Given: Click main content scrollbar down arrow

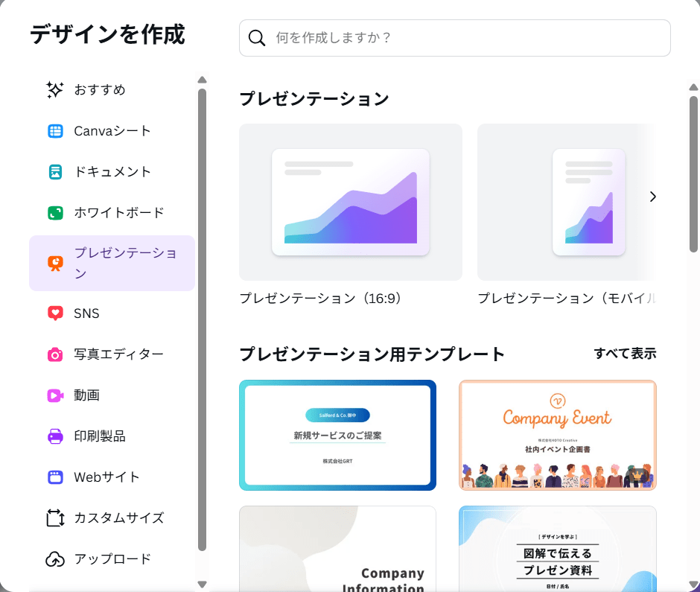Looking at the screenshot, I should pos(693,585).
